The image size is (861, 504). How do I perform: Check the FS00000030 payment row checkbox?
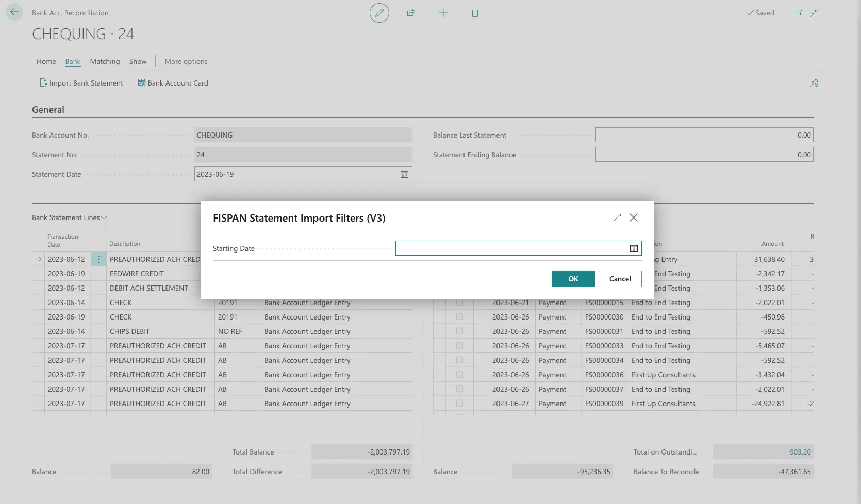tap(459, 317)
